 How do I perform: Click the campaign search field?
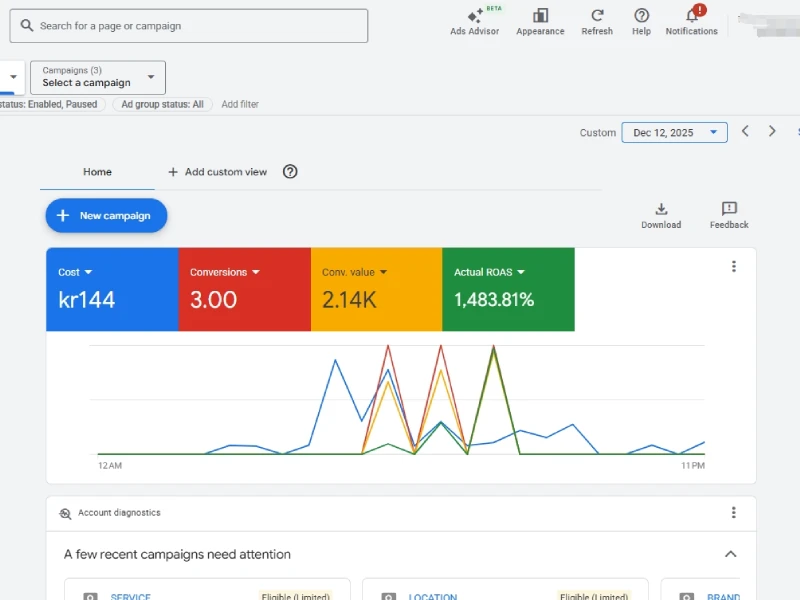(190, 26)
